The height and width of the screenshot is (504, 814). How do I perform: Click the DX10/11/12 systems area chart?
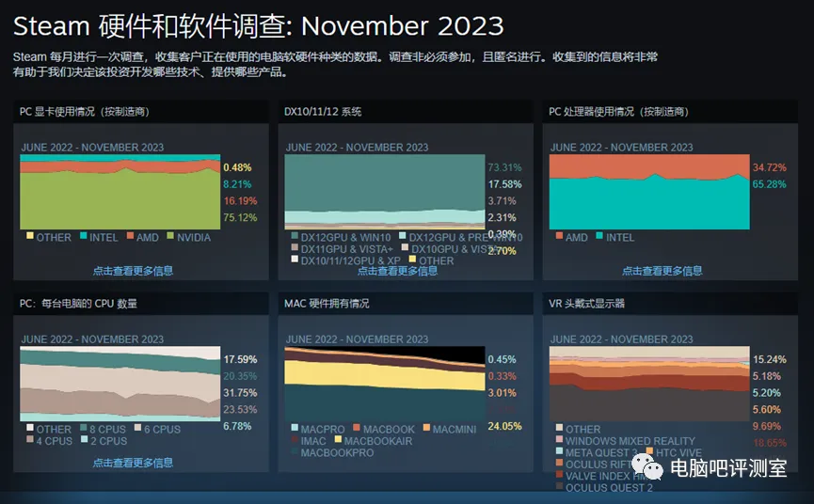click(385, 192)
